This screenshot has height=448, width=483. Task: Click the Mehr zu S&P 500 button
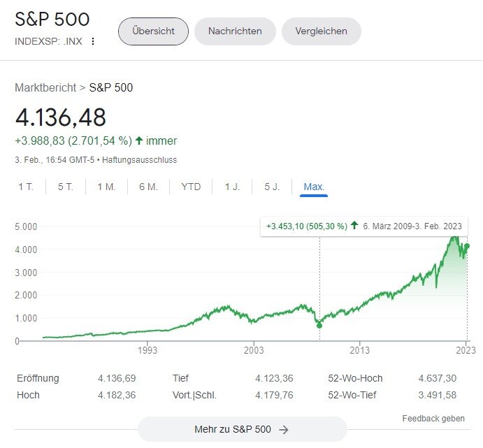pos(242,429)
